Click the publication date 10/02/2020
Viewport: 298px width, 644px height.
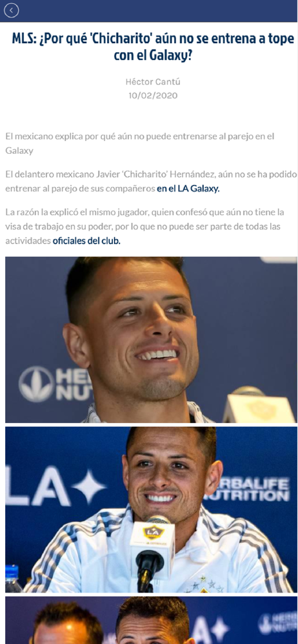(x=153, y=96)
